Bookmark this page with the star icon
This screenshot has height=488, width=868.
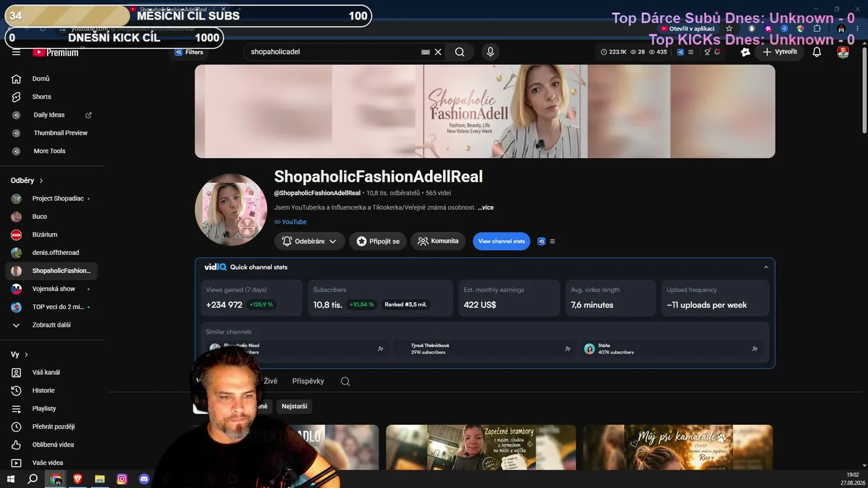click(729, 29)
